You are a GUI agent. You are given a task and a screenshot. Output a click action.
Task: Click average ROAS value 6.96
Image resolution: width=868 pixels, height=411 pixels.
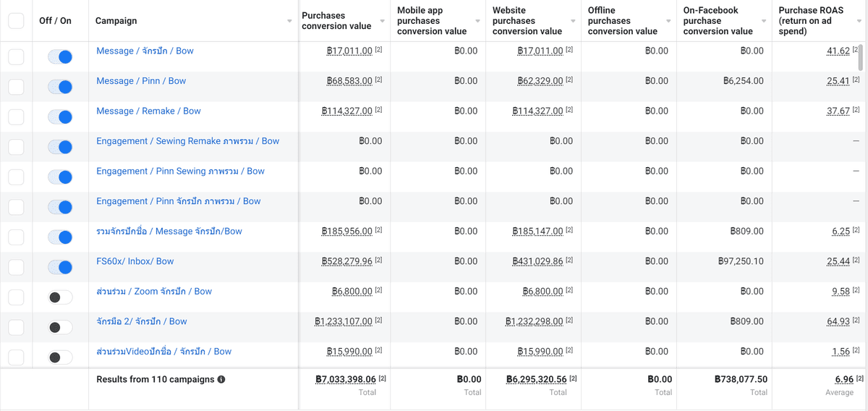(843, 379)
